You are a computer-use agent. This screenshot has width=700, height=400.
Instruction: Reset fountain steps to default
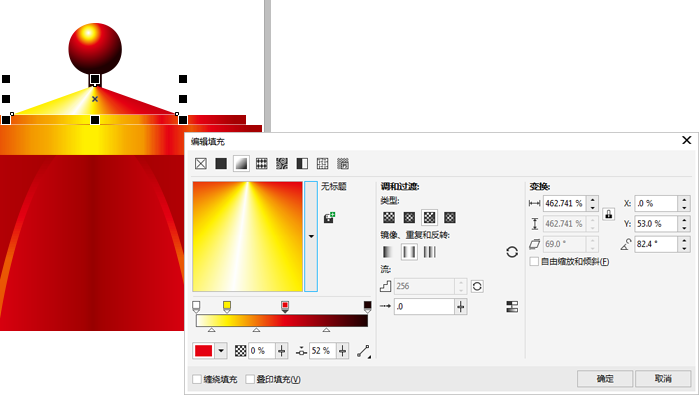click(x=477, y=286)
